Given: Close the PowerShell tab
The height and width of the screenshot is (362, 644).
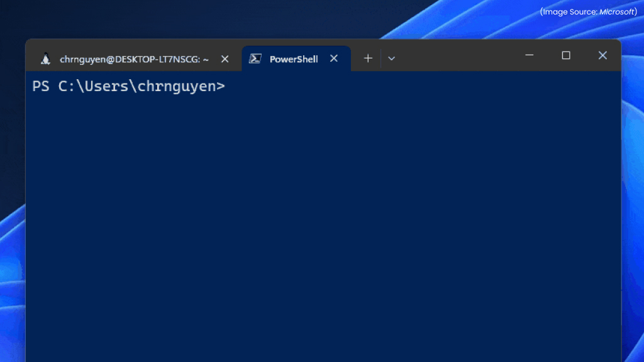Looking at the screenshot, I should point(334,58).
